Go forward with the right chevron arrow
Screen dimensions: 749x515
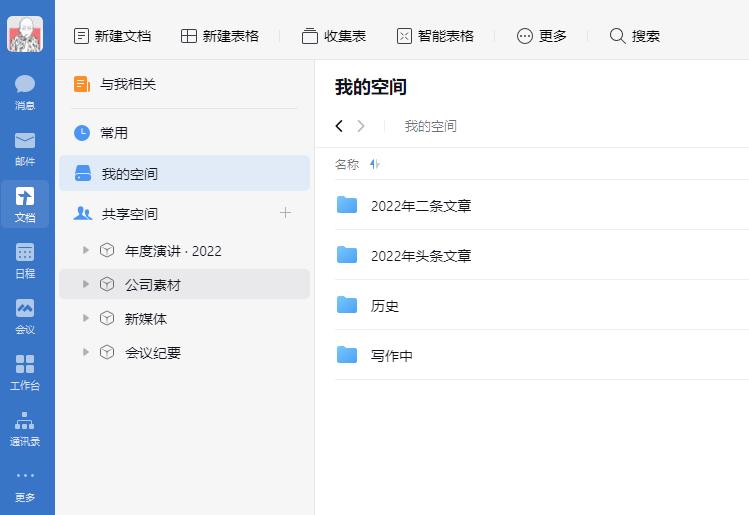click(361, 126)
